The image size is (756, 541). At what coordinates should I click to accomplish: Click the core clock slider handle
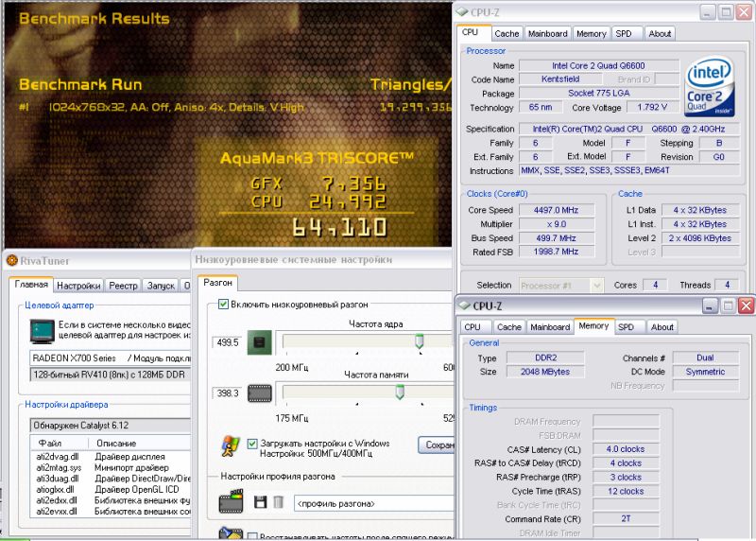[419, 341]
